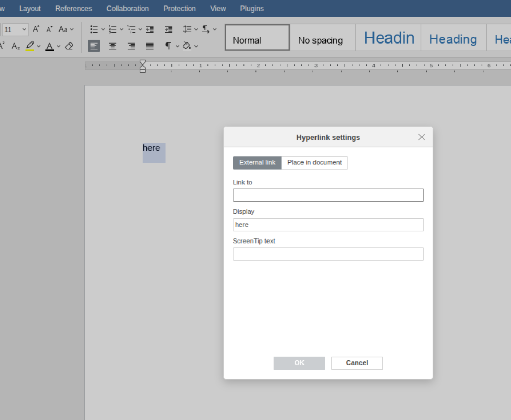Apply the No spacing style
Viewport: 511px width, 420px height.
(x=323, y=37)
